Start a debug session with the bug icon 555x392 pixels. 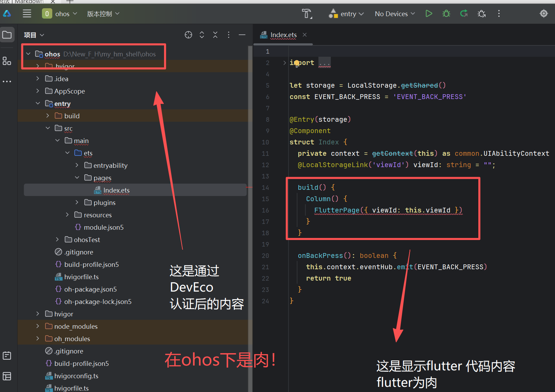tap(446, 13)
